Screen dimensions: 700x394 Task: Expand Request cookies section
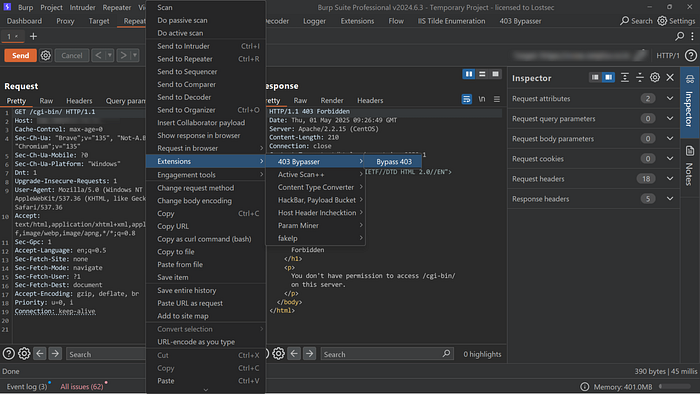coord(670,159)
